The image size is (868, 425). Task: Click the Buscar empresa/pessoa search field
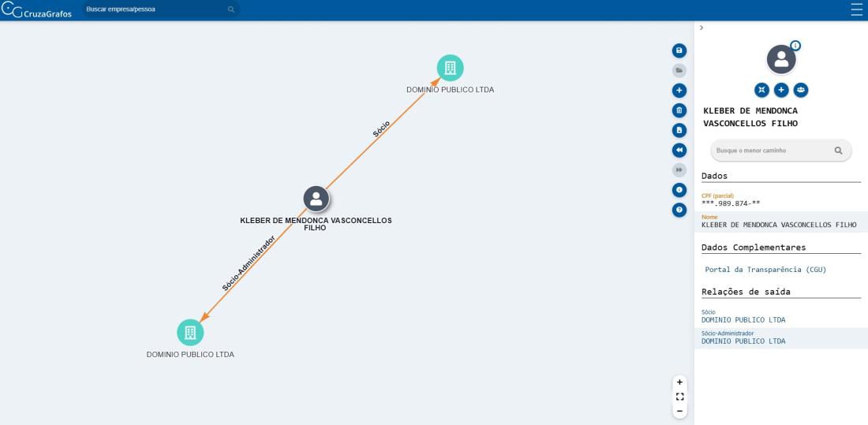click(x=154, y=9)
